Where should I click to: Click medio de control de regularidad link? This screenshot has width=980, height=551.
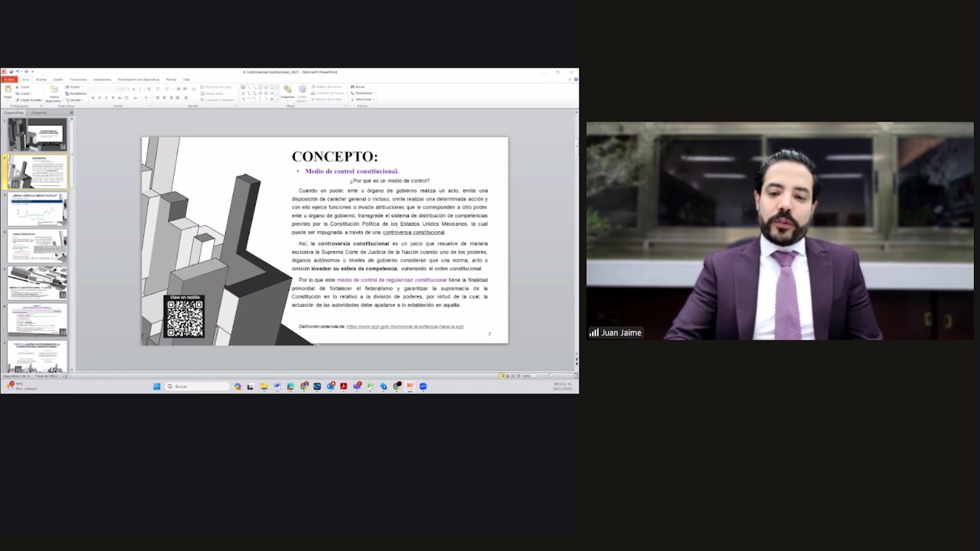pos(392,280)
